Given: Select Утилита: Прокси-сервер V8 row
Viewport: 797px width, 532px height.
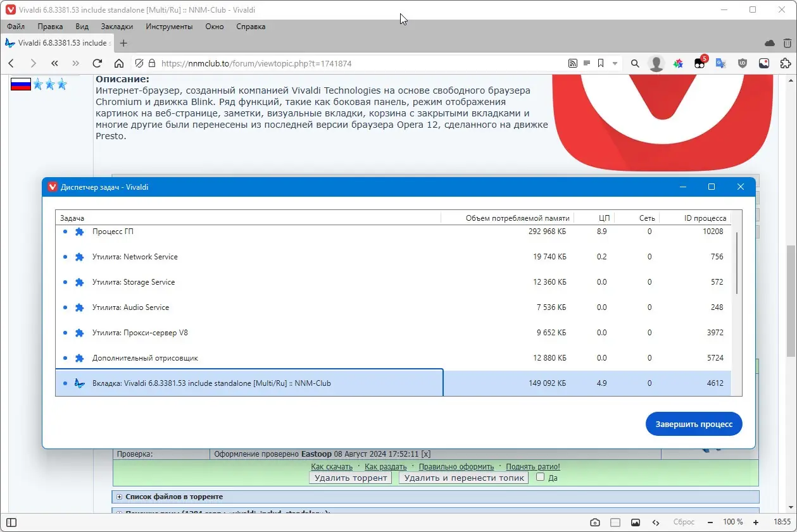Looking at the screenshot, I should pyautogui.click(x=393, y=333).
